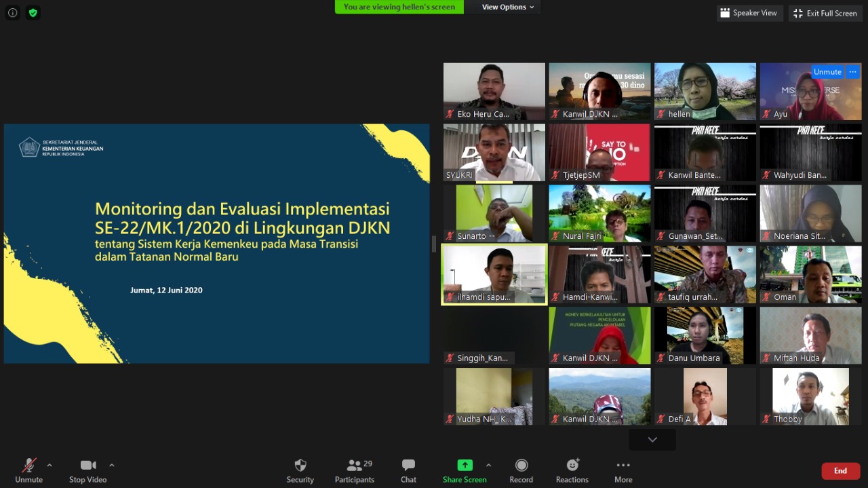Open the three-dot menu on Ayu's video
The width and height of the screenshot is (868, 488).
click(x=853, y=72)
